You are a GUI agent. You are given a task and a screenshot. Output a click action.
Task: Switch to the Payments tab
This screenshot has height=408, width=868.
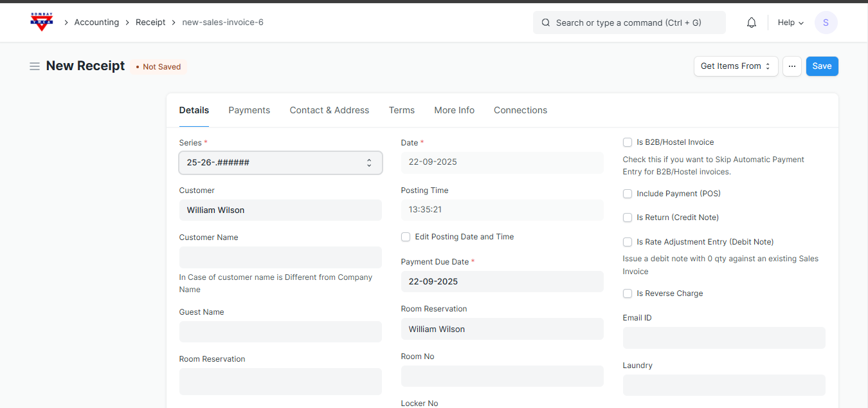point(249,110)
